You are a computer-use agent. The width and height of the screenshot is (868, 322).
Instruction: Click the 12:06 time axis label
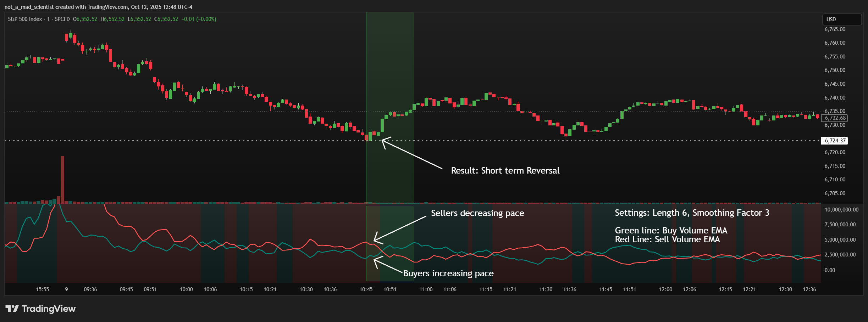tap(690, 289)
